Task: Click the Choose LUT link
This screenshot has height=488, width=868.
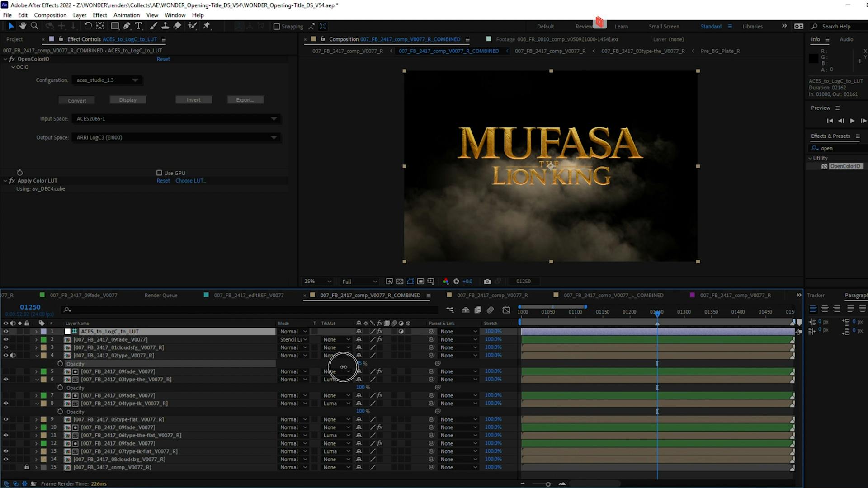Action: click(x=191, y=181)
